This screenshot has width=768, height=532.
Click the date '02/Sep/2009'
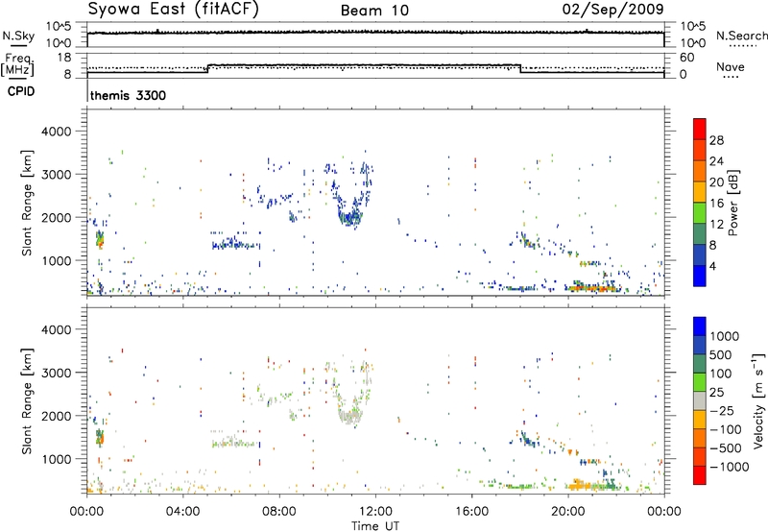point(612,9)
